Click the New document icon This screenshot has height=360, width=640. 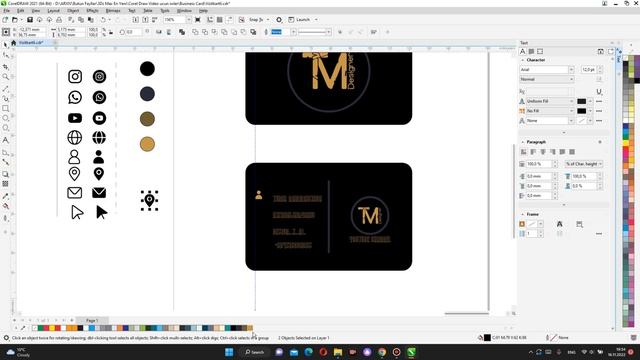(x=5, y=20)
